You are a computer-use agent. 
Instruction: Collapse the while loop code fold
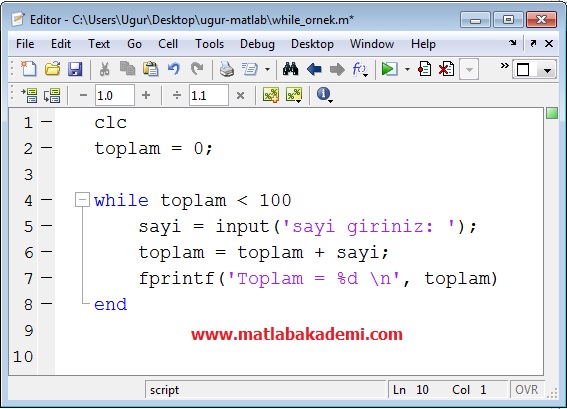pos(82,200)
